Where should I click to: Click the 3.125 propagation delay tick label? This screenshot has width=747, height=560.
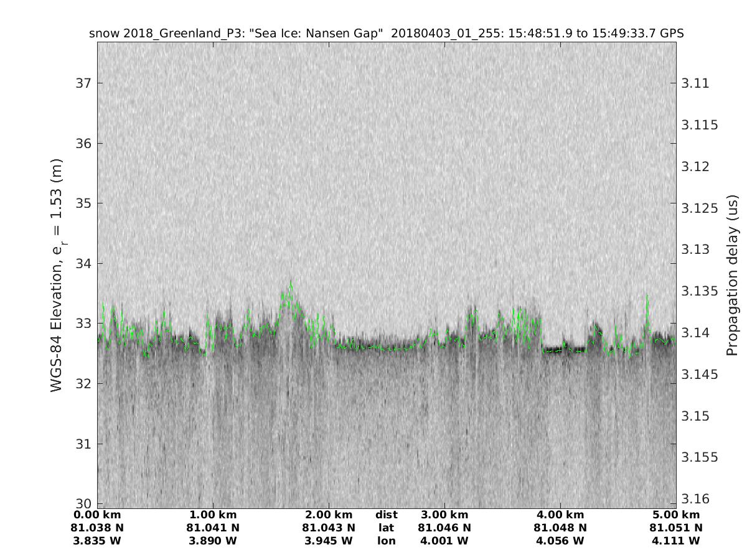click(x=700, y=208)
